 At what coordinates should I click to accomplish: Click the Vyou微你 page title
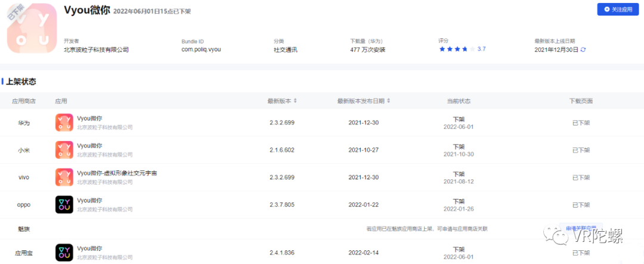[x=87, y=10]
